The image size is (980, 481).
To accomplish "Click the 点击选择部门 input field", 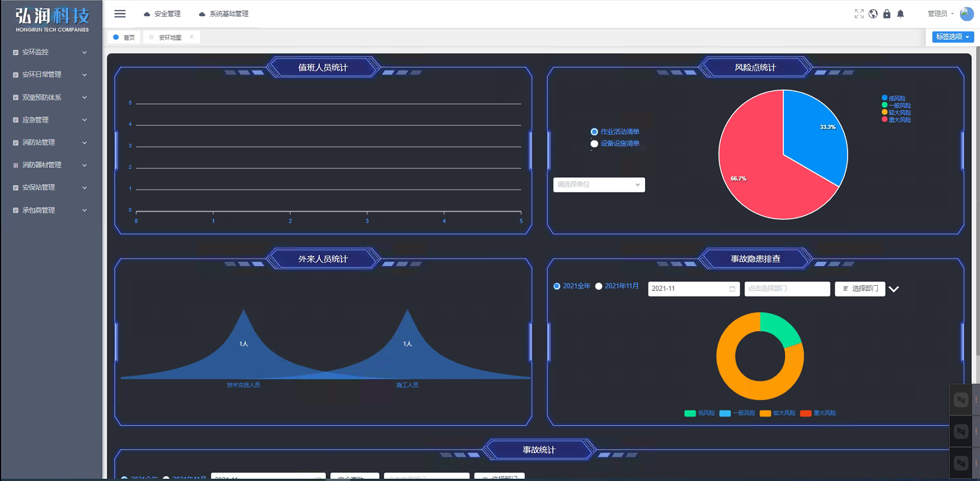I will 787,289.
